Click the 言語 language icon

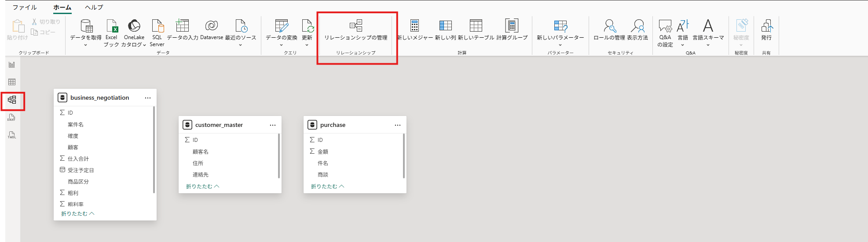(683, 26)
